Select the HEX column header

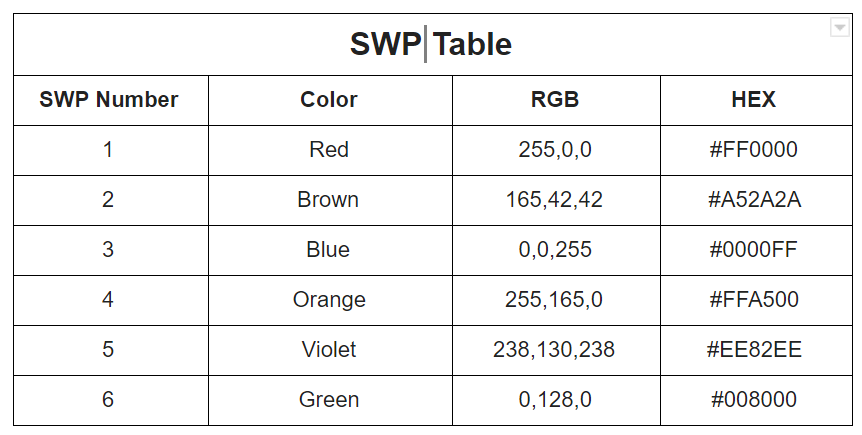click(x=756, y=101)
